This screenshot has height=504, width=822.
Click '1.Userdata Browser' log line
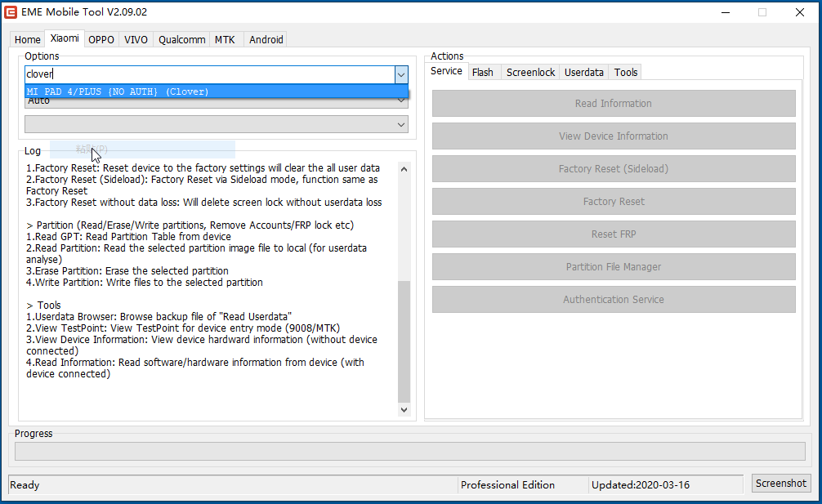coord(159,317)
